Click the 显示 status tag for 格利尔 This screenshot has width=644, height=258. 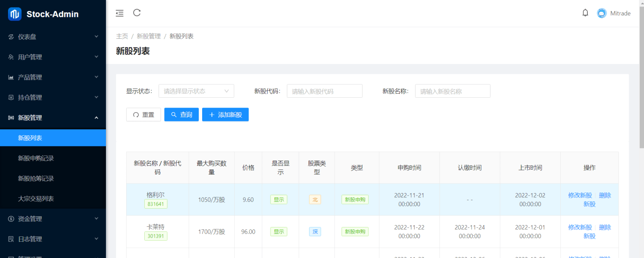(x=279, y=199)
